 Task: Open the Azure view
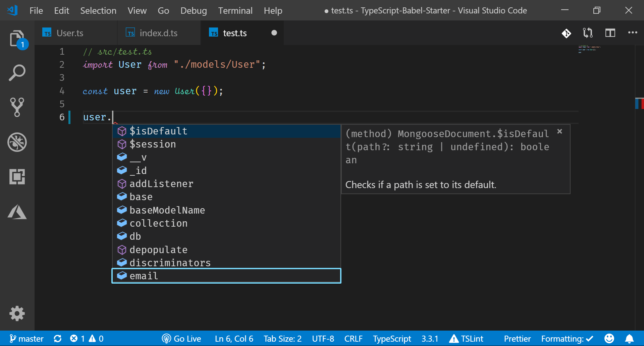(x=17, y=212)
